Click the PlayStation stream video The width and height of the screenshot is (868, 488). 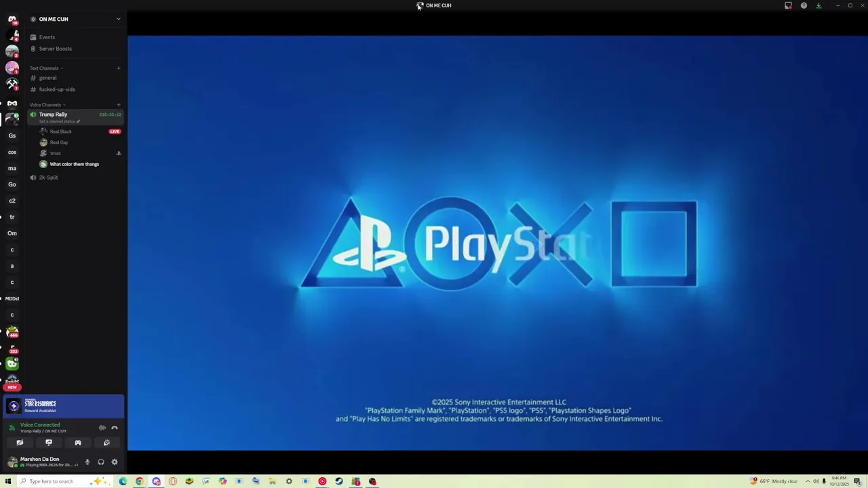pyautogui.click(x=498, y=243)
